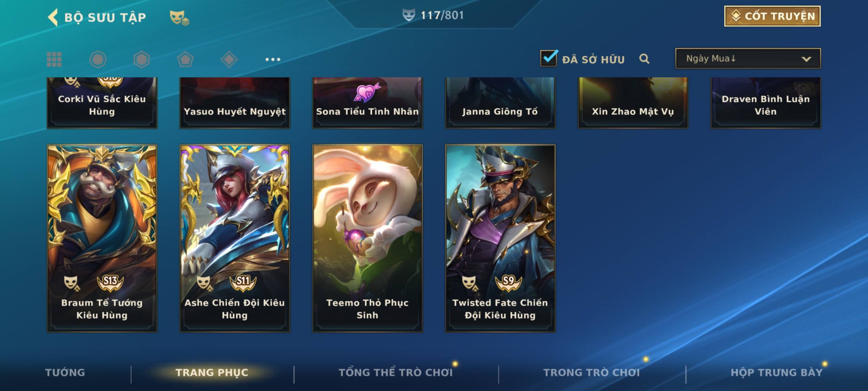Open the Teemo Thỏ Phục Sinh skin card
This screenshot has height=391, width=868.
tap(367, 238)
